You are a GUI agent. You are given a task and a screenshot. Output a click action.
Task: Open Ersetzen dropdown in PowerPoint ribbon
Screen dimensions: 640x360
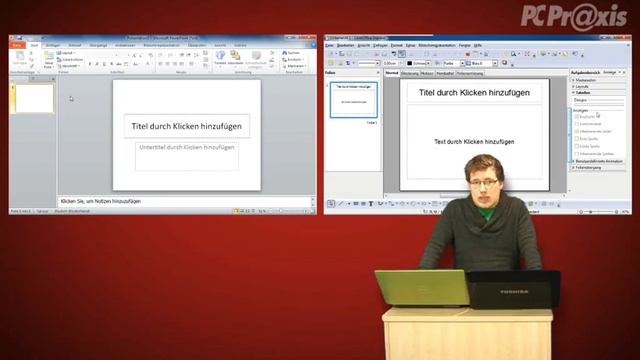tap(293, 60)
